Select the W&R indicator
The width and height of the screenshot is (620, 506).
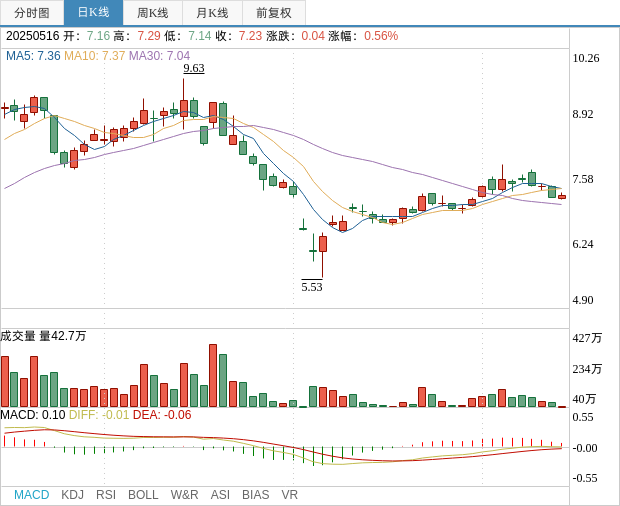tap(184, 495)
